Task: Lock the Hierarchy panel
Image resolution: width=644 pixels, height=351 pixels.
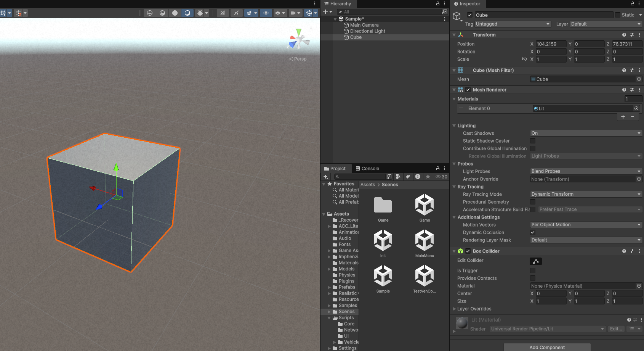Action: tap(438, 3)
